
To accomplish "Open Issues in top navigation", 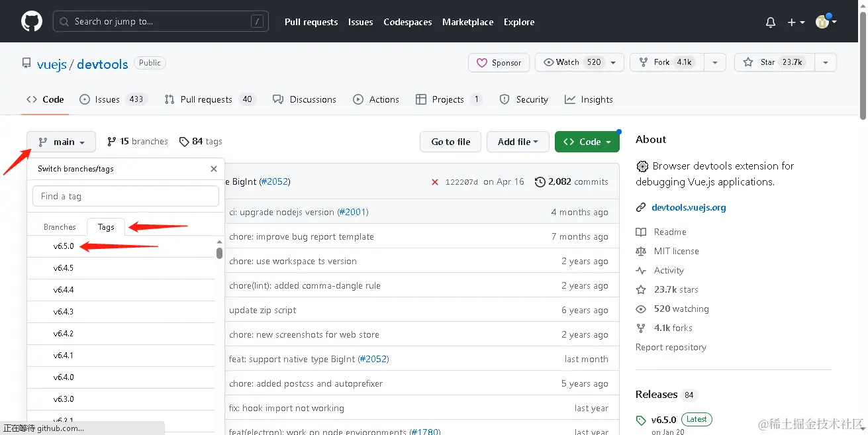I will (361, 22).
